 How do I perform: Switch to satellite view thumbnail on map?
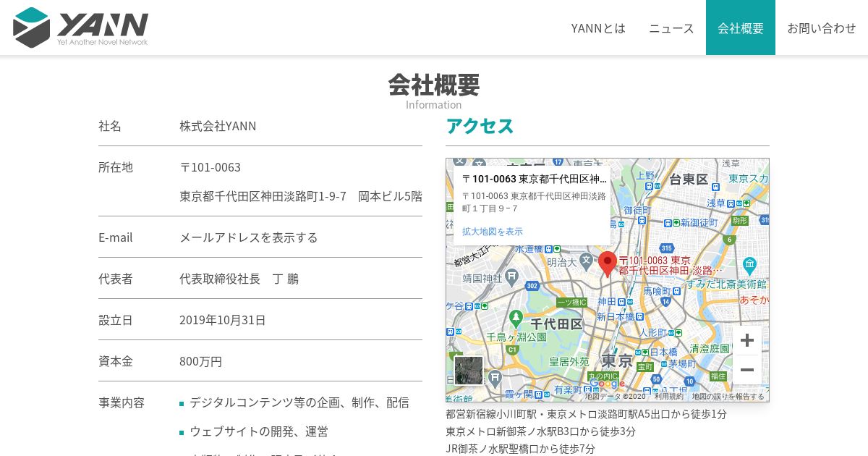[469, 371]
